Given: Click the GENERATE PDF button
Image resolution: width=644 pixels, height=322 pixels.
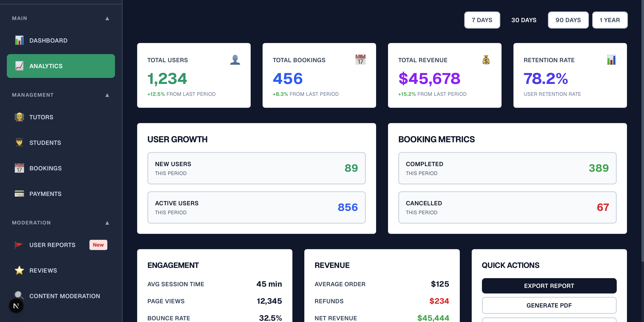Looking at the screenshot, I should click(549, 305).
